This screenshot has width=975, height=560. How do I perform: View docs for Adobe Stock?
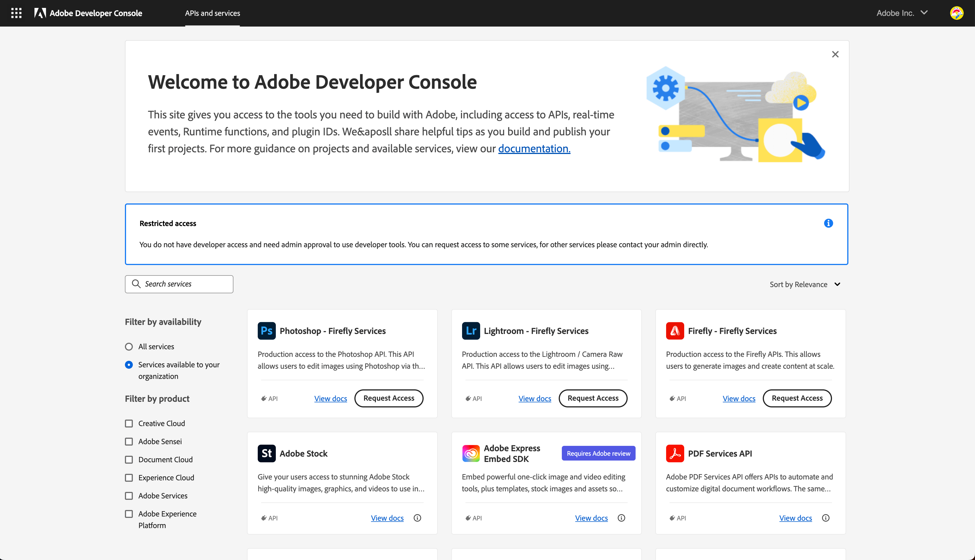click(x=387, y=518)
